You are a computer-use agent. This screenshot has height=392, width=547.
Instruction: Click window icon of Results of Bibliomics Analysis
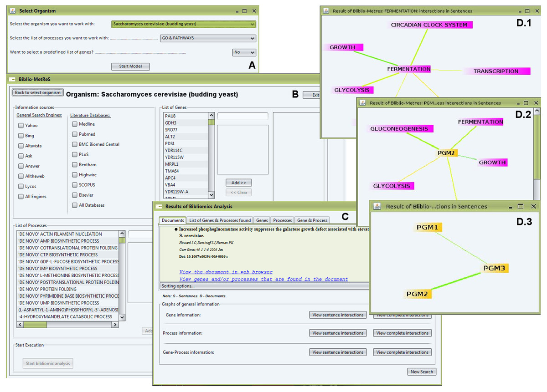pos(159,206)
